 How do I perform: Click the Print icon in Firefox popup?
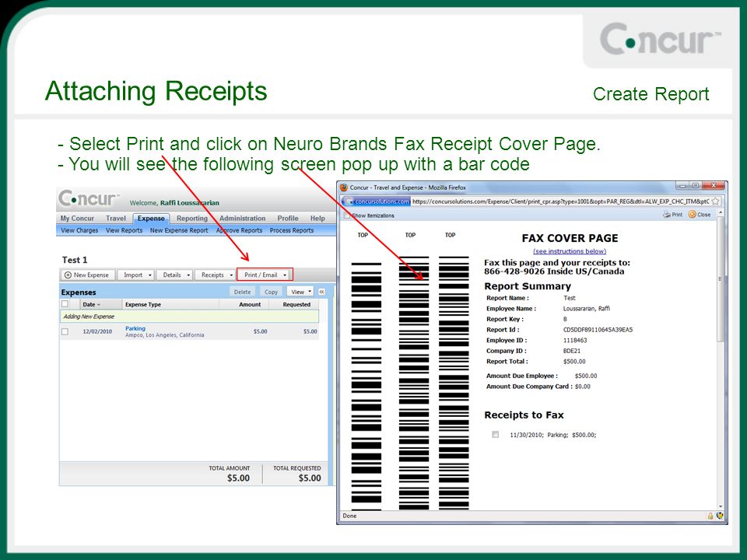click(667, 215)
